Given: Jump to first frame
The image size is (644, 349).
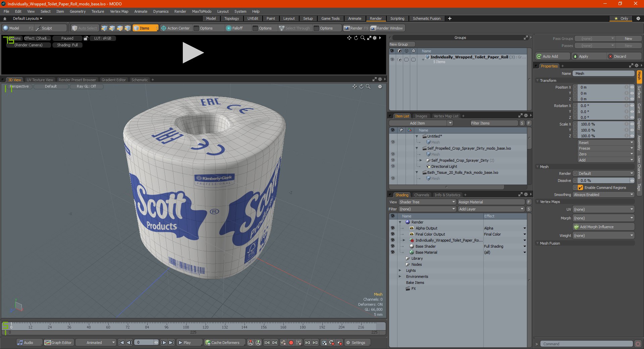Looking at the screenshot, I should (121, 343).
